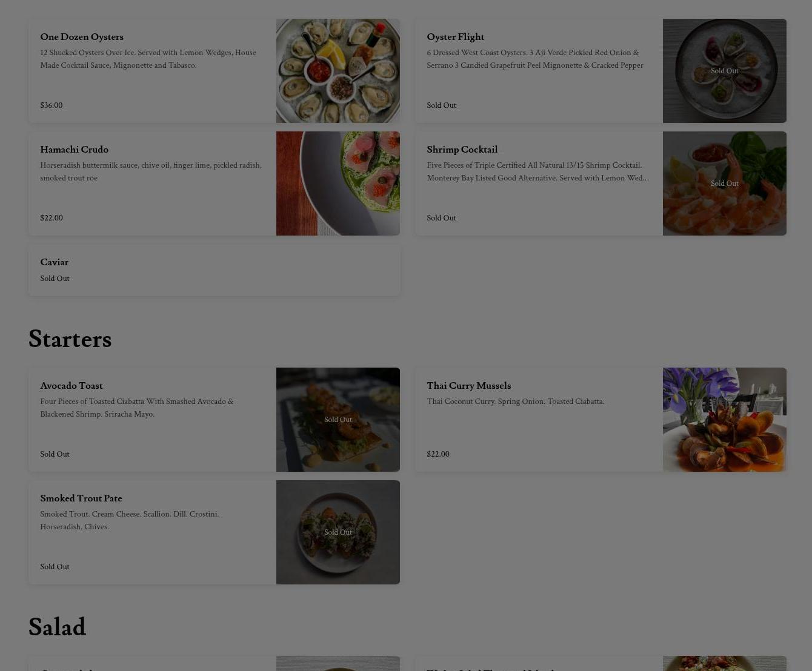The height and width of the screenshot is (671, 812).
Task: Select the Oyster Flight sold out image
Action: [x=724, y=71]
